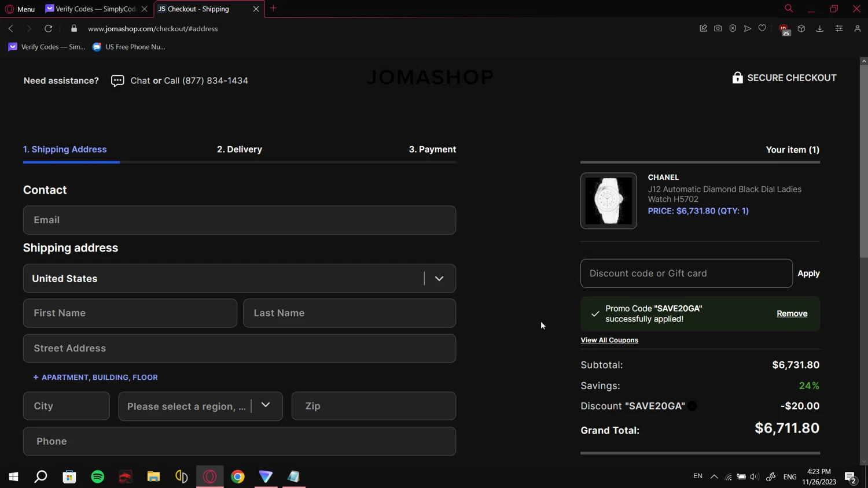The width and height of the screenshot is (868, 488).
Task: Open a new browser tab
Action: point(273,8)
